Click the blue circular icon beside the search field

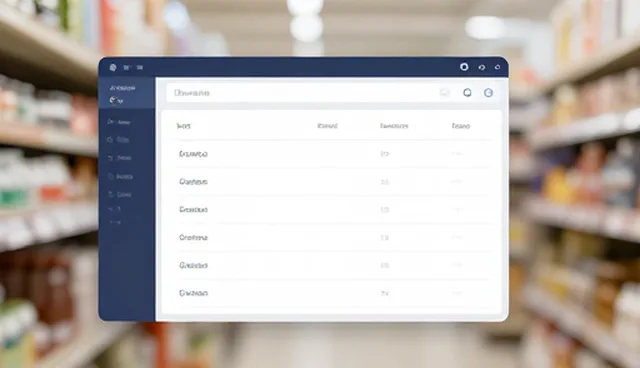(x=488, y=93)
